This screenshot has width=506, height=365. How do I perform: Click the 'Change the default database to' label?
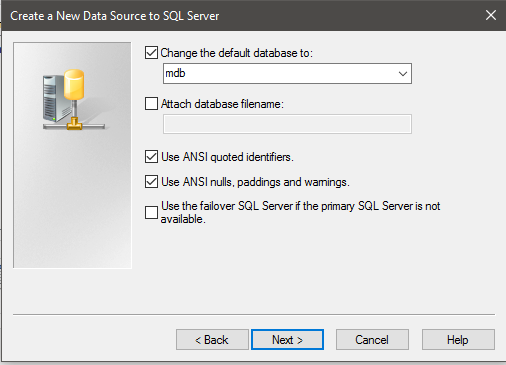(x=237, y=53)
